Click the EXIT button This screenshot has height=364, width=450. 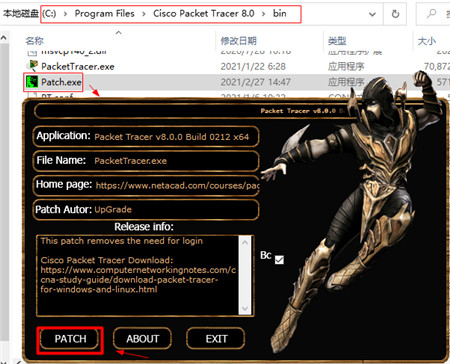(216, 339)
